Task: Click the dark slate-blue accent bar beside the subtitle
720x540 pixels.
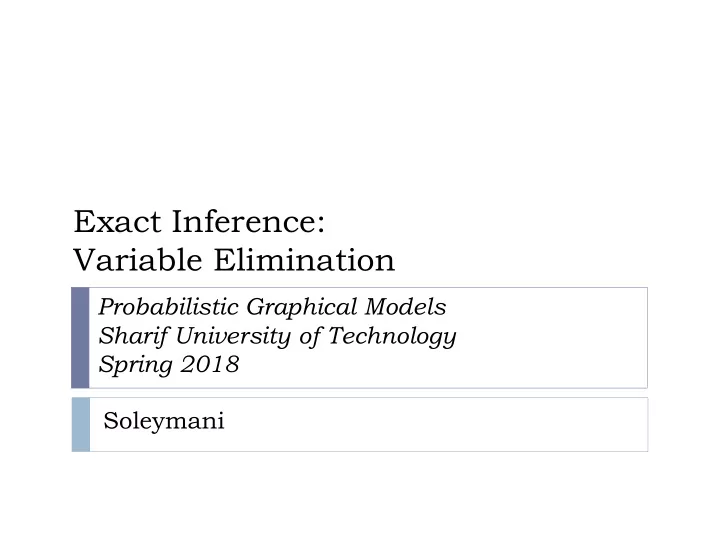Action: [80, 338]
